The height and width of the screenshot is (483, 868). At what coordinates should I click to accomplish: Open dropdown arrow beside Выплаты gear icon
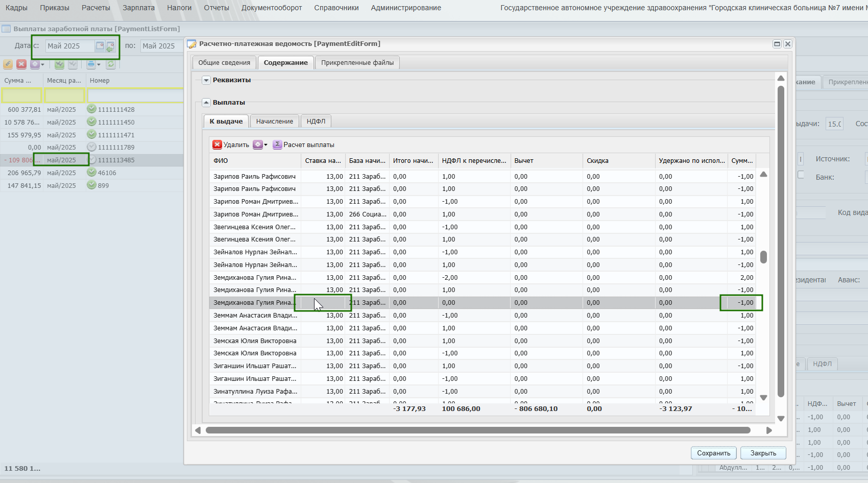(x=266, y=145)
